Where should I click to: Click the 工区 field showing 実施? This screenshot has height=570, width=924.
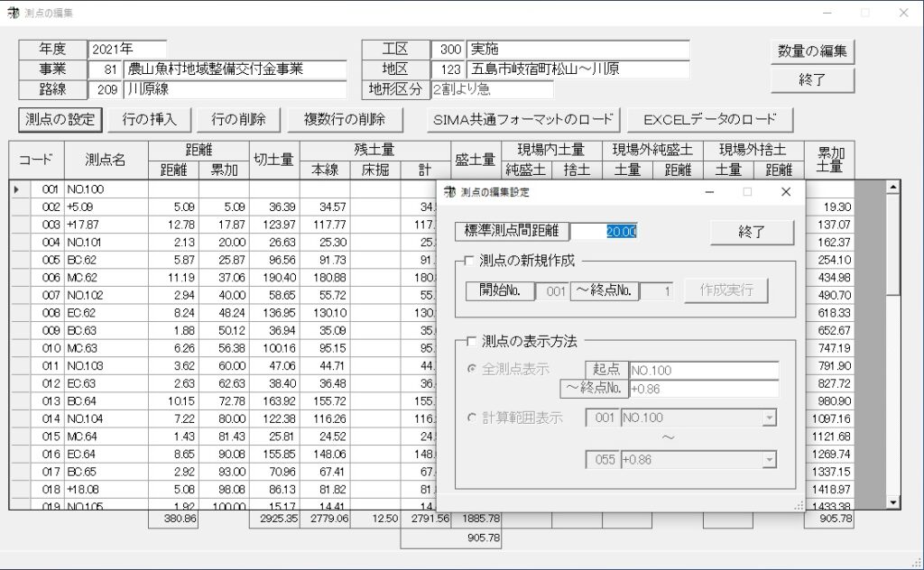point(577,49)
